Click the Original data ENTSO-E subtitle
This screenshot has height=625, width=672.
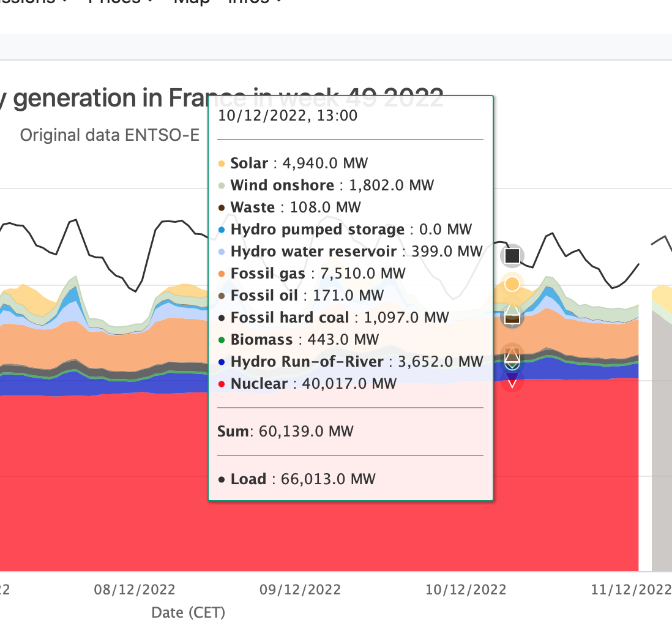tap(110, 135)
